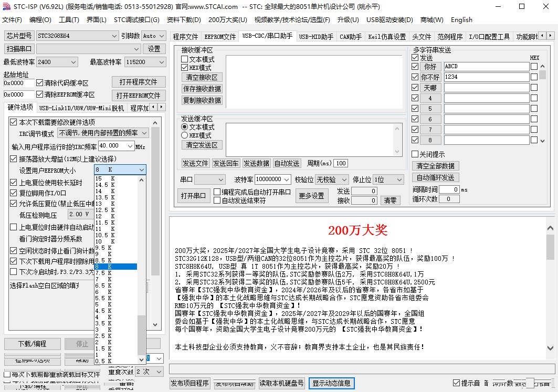Image resolution: width=558 pixels, height=392 pixels.
Task: Click 发送数据 button
Action: click(x=257, y=163)
